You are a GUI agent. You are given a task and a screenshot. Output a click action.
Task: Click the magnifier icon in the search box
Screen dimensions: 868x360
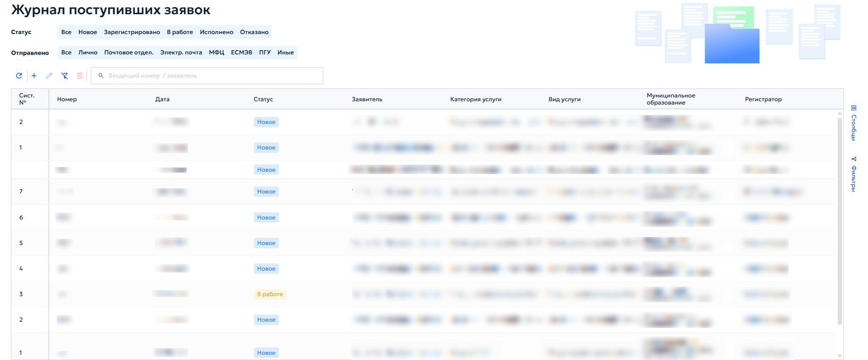pos(101,76)
